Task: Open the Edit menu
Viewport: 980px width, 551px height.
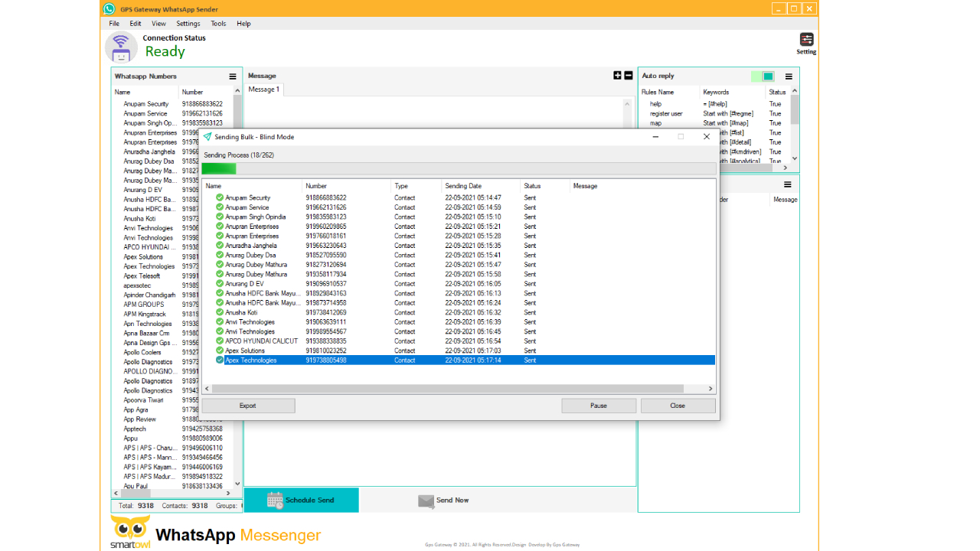Action: [x=136, y=24]
